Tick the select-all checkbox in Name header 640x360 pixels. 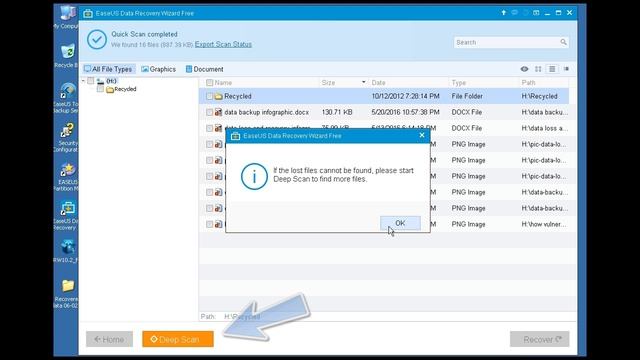tap(209, 82)
